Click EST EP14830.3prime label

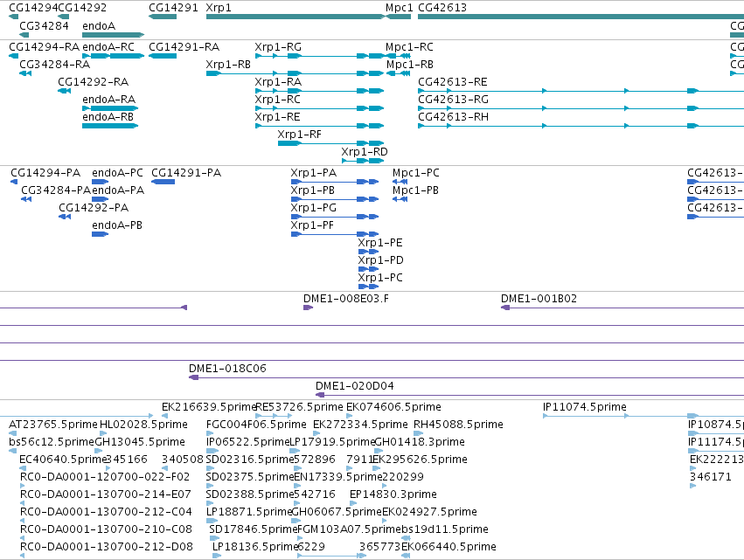(393, 494)
